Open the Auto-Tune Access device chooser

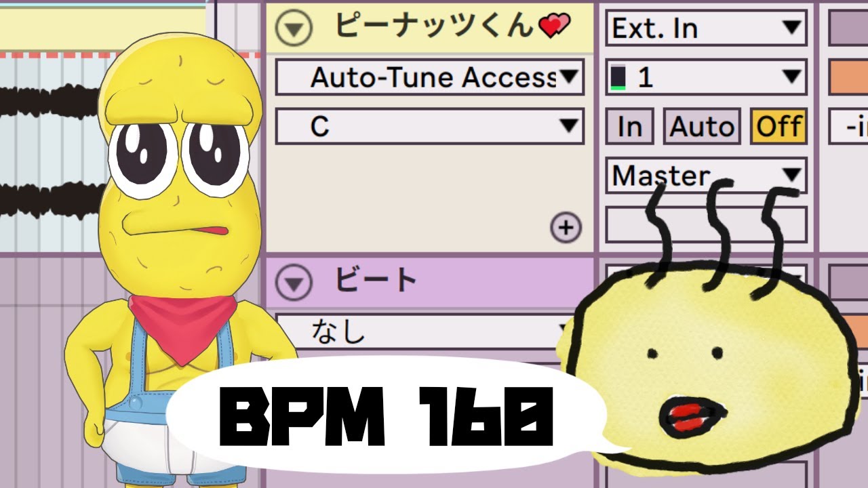[x=429, y=77]
